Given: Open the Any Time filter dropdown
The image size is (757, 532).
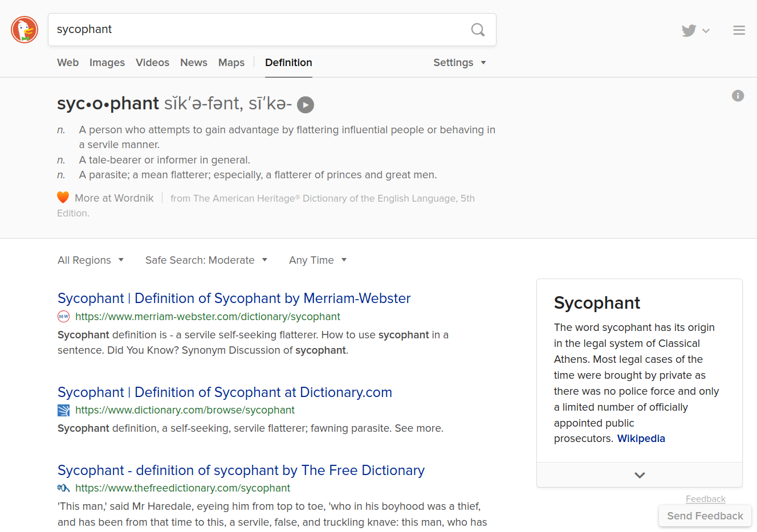Looking at the screenshot, I should [x=318, y=260].
